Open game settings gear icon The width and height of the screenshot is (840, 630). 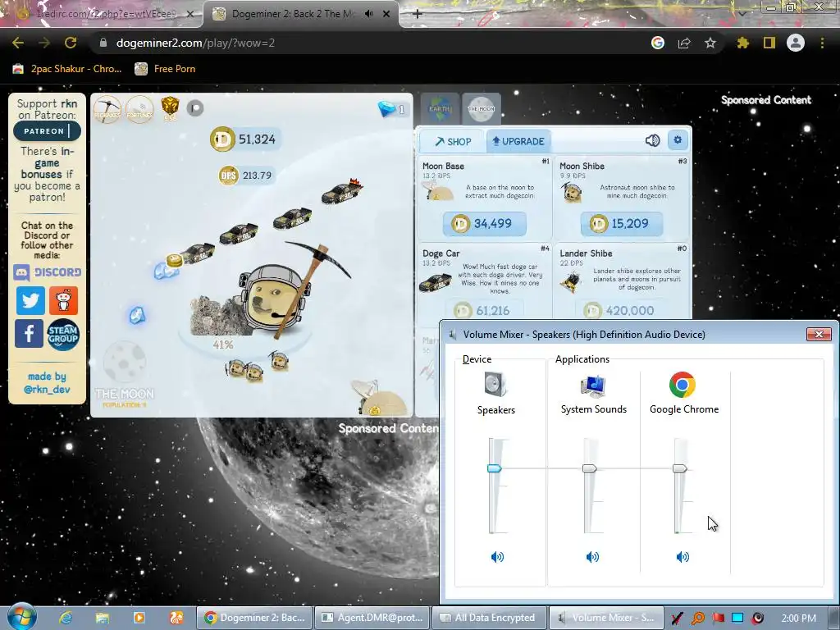pos(677,139)
